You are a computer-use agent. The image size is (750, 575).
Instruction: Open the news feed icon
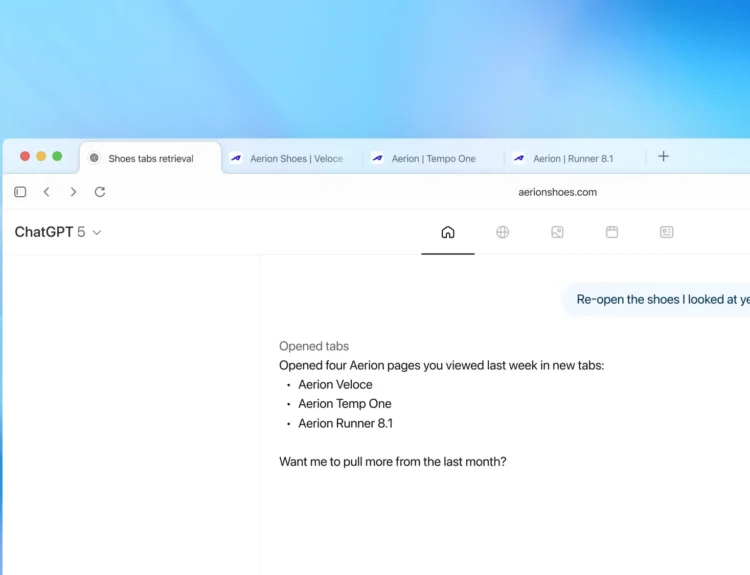666,232
